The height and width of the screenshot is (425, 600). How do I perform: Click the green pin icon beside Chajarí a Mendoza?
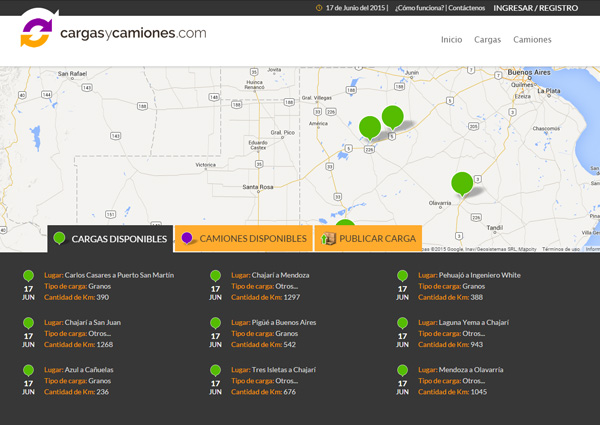point(215,276)
